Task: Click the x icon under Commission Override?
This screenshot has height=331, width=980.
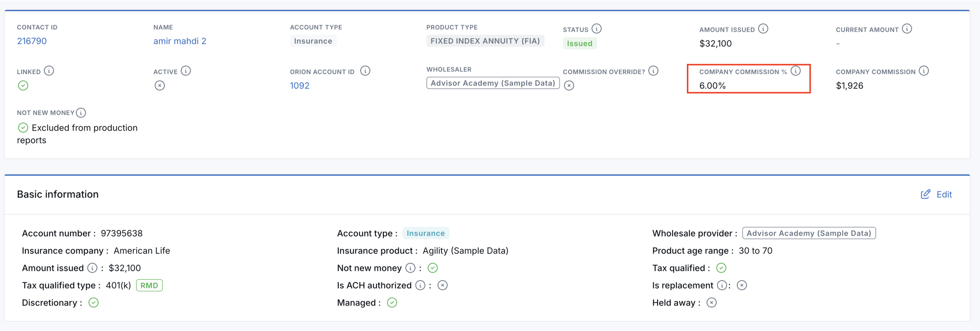Action: pos(569,85)
